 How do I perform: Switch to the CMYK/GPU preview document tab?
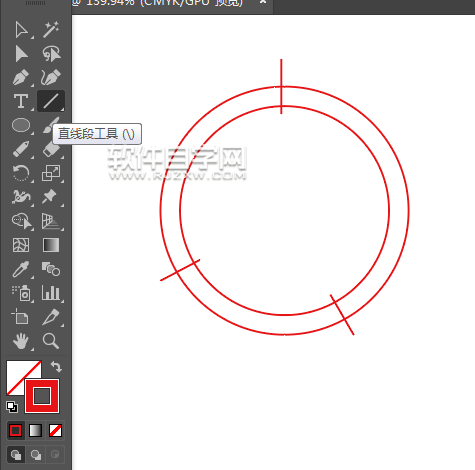tap(160, 3)
